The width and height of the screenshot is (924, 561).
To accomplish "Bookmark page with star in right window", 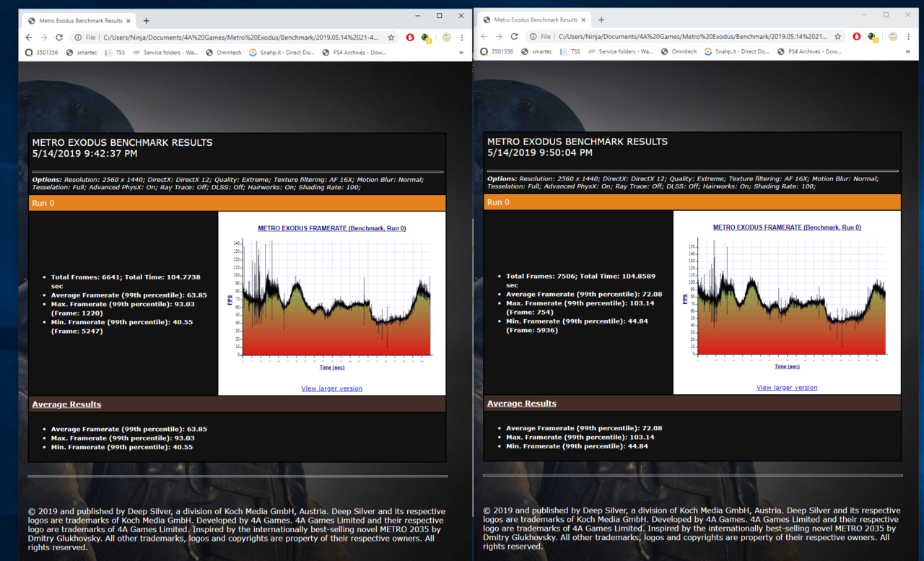I will [837, 36].
